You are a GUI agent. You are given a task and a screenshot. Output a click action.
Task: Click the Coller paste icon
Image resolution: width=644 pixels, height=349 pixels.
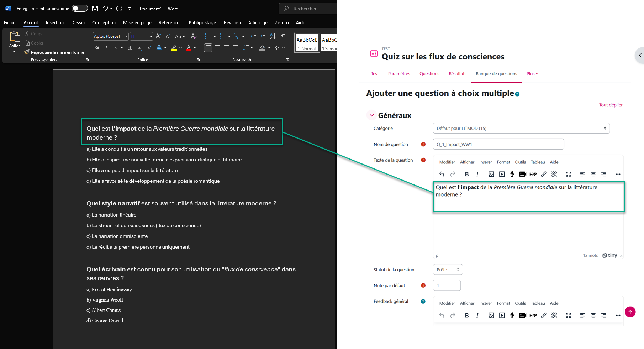click(x=14, y=37)
